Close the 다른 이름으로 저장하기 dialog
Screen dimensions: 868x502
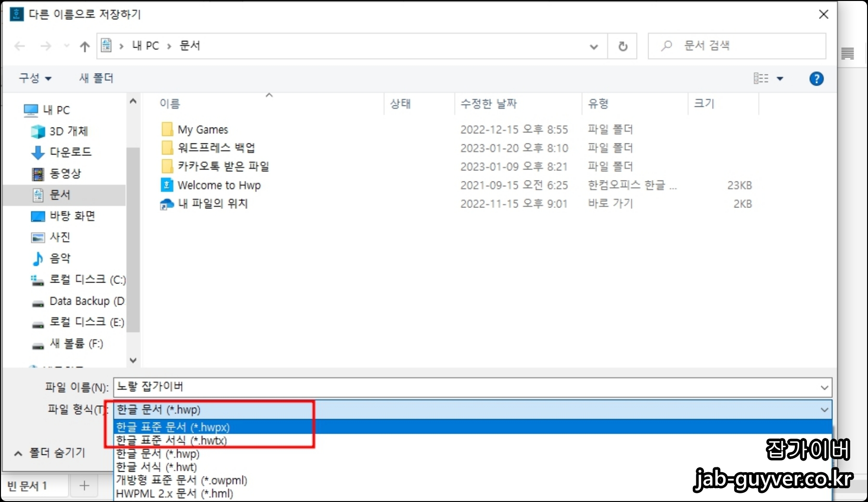[x=823, y=14]
